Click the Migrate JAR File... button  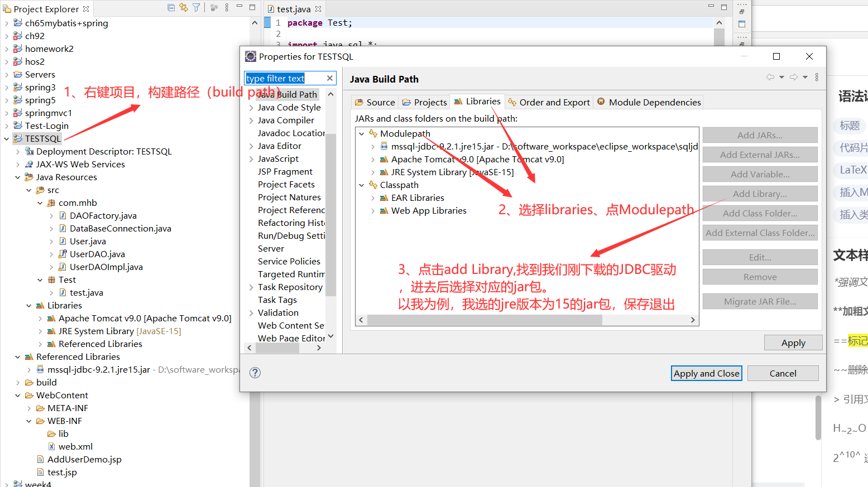point(760,301)
